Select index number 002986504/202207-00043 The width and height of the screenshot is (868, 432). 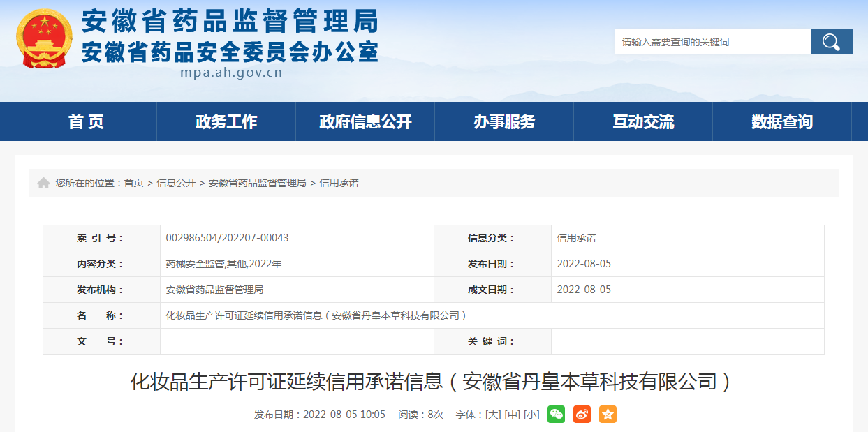click(227, 238)
